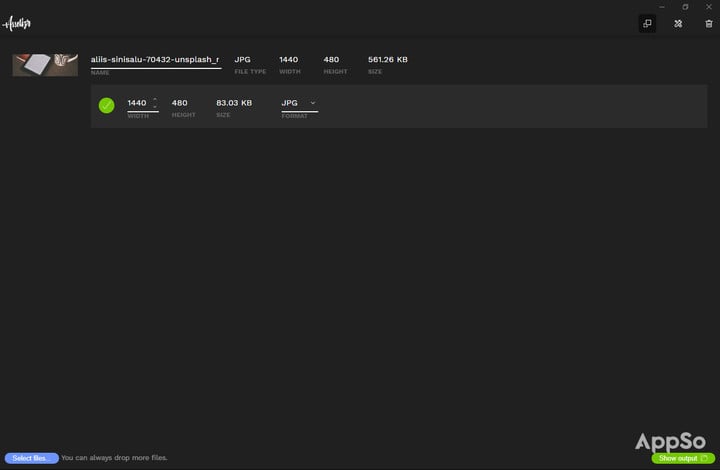This screenshot has width=720, height=470.
Task: Minimize the application window
Action: pyautogui.click(x=662, y=7)
